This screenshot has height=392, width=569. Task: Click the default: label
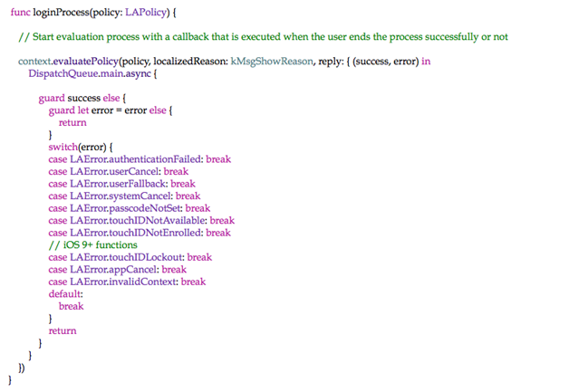(65, 294)
